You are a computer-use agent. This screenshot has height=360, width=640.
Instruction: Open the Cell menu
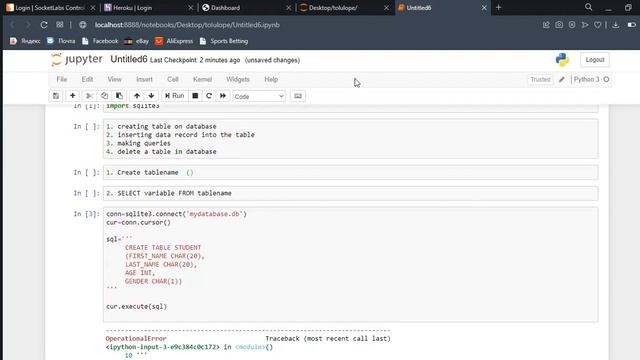click(173, 79)
